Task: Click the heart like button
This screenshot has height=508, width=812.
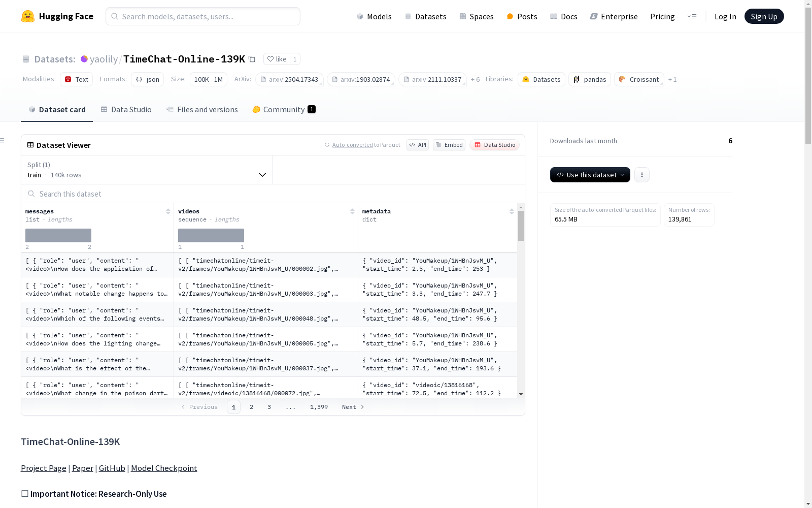Action: pyautogui.click(x=277, y=59)
